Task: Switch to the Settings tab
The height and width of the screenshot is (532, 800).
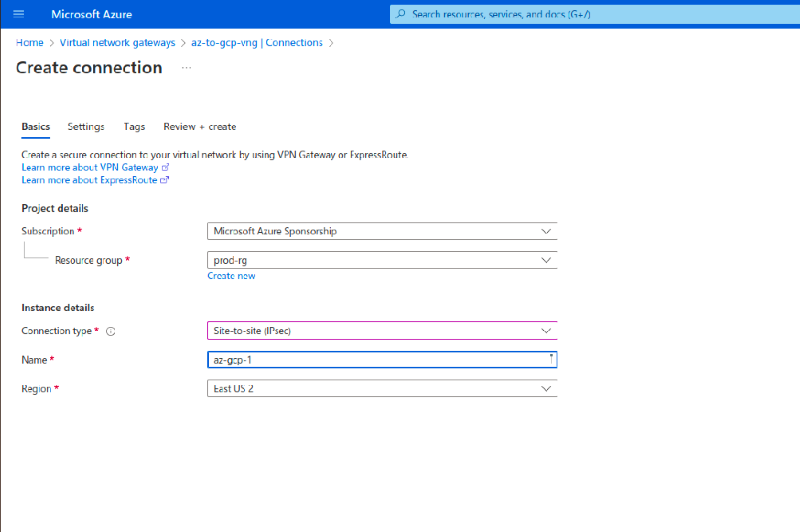Action: tap(86, 127)
